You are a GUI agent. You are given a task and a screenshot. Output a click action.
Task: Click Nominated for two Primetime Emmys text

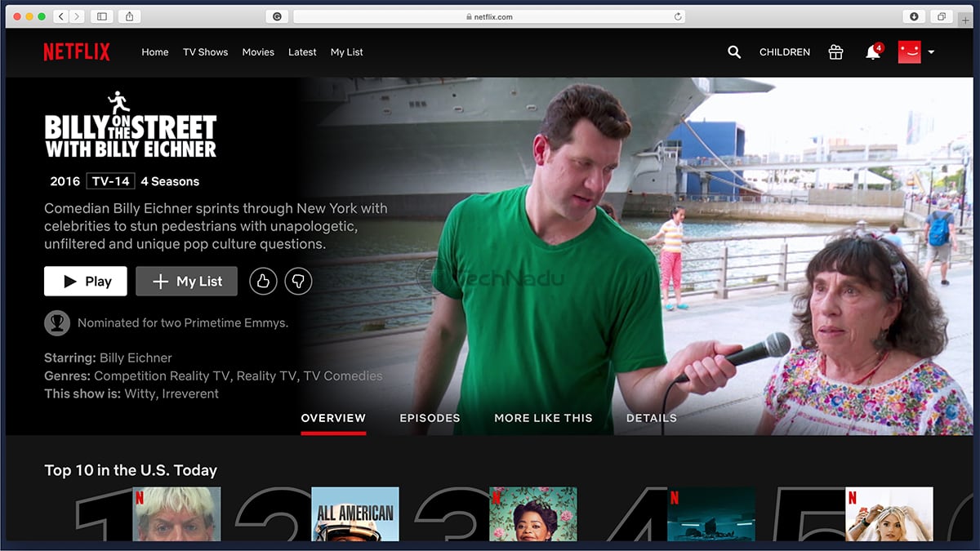pos(183,323)
